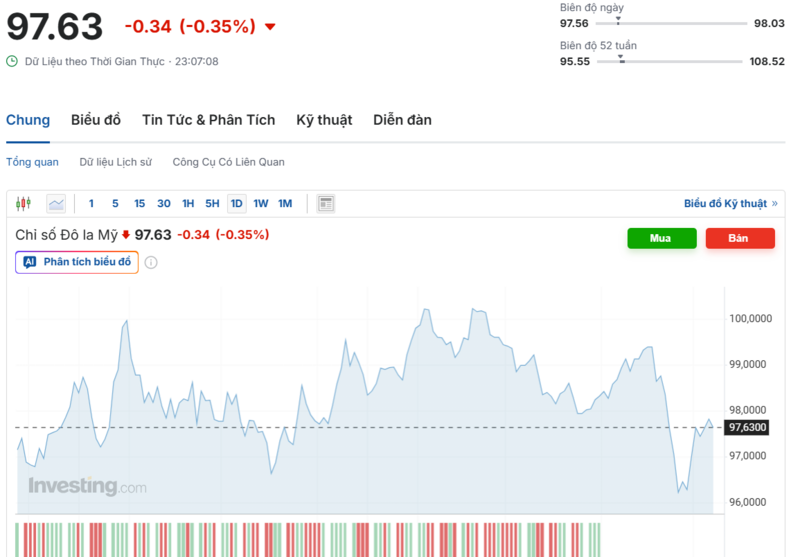This screenshot has width=800, height=557.
Task: Open the Tin Tức & Phân Tích tab
Action: click(208, 120)
